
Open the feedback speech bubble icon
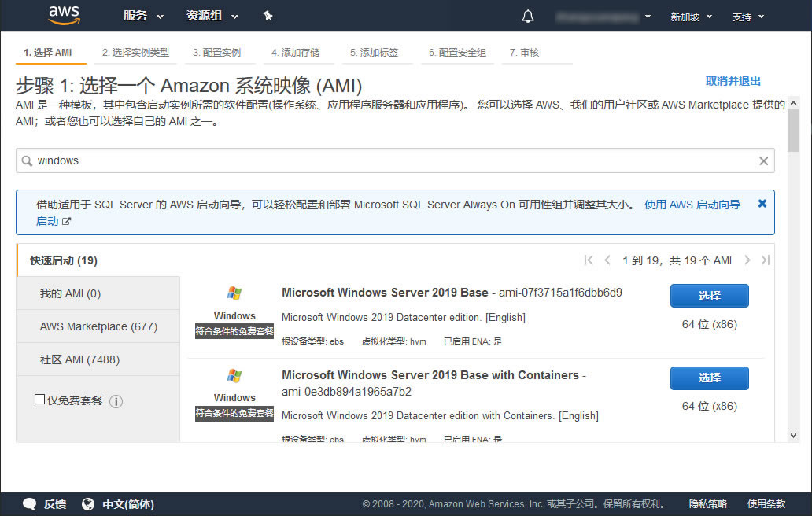30,504
